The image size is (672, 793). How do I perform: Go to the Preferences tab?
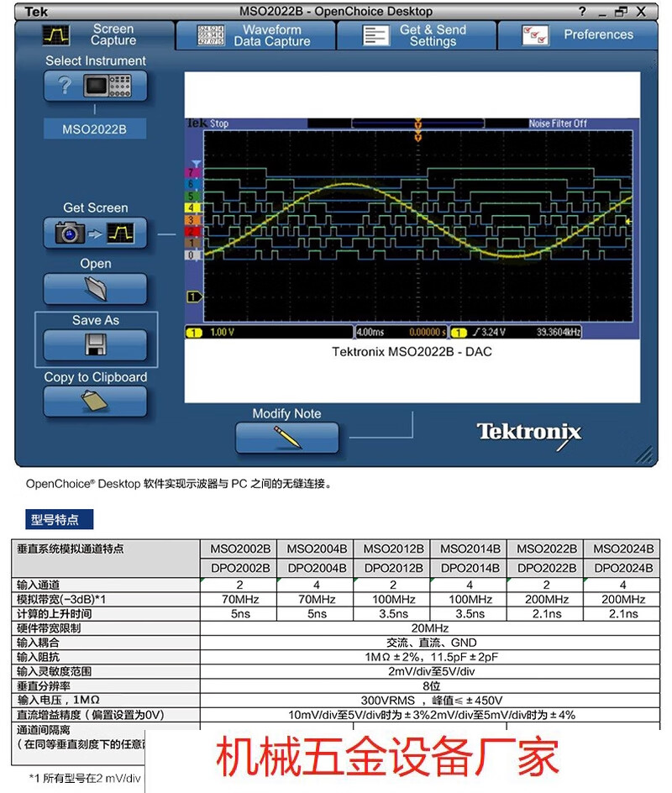[x=577, y=35]
